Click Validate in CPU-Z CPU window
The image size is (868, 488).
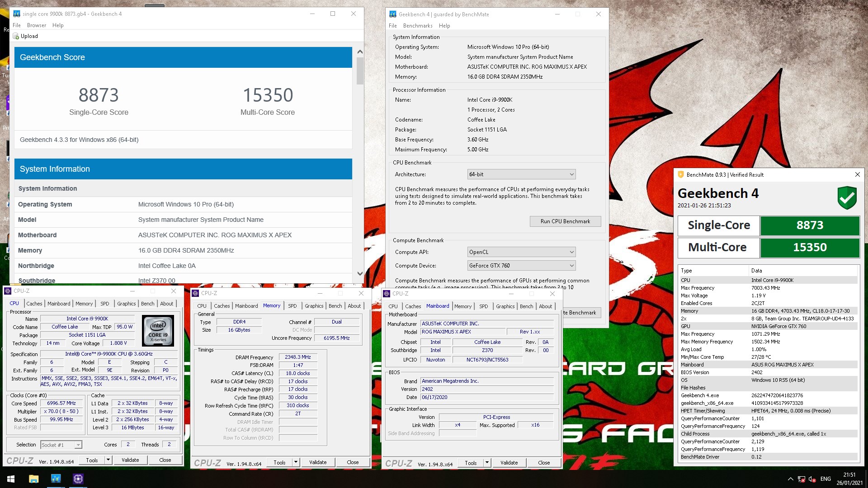(130, 460)
